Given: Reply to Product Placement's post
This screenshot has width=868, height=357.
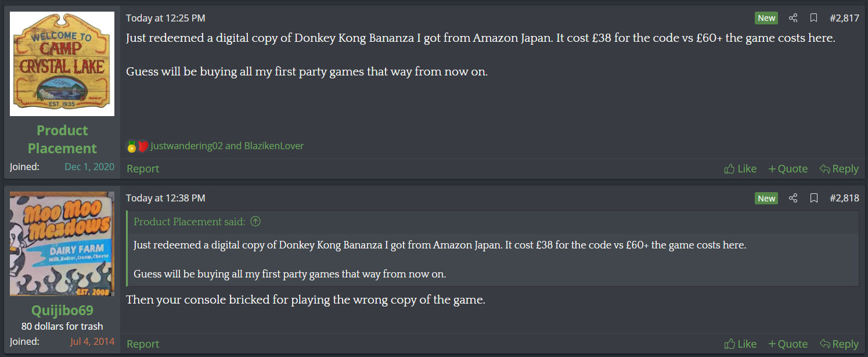Looking at the screenshot, I should click(x=839, y=169).
